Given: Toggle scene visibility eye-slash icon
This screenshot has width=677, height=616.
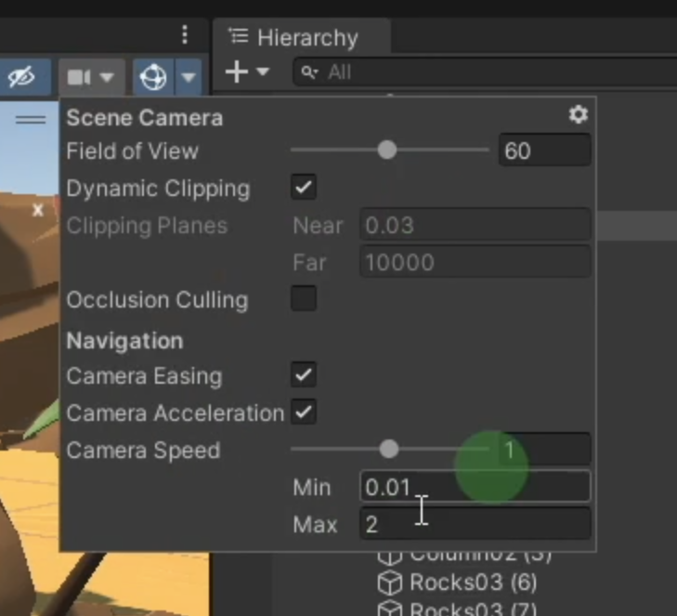Looking at the screenshot, I should 21,77.
